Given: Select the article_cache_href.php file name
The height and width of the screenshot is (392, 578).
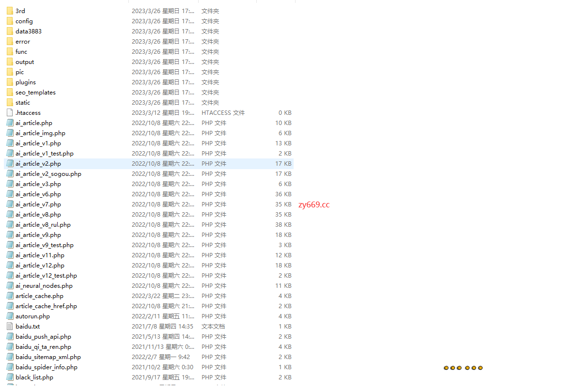Looking at the screenshot, I should coord(46,306).
